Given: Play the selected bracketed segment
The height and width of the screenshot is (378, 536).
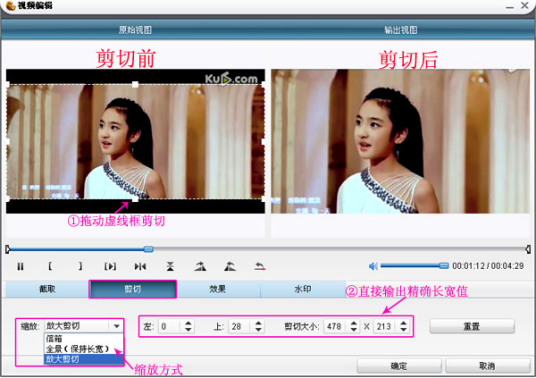Looking at the screenshot, I should pos(110,266).
